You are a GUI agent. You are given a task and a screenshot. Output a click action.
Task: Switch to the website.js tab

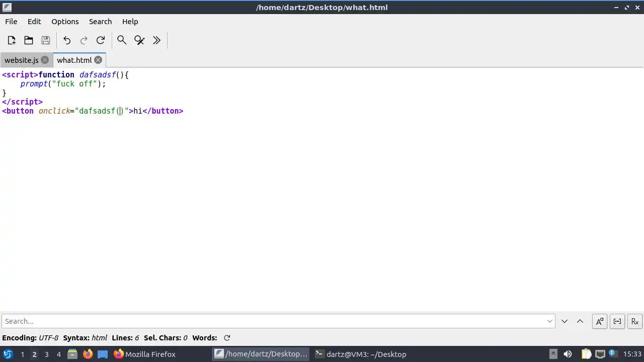(22, 60)
